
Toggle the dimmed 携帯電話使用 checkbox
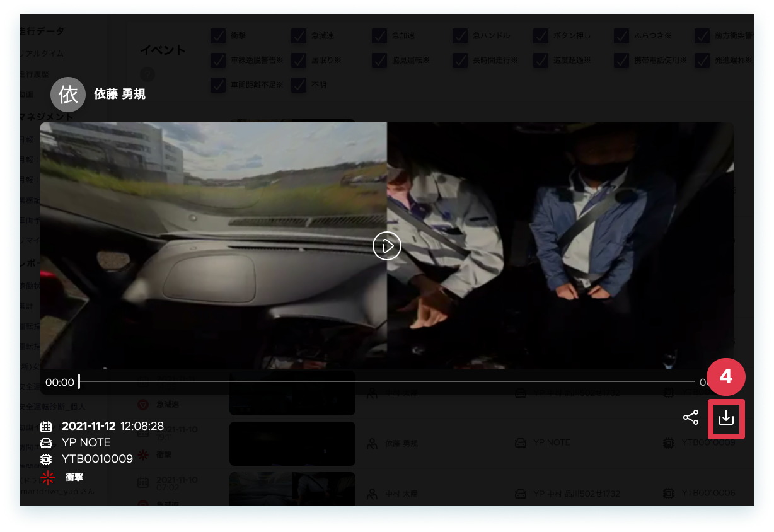[x=621, y=61]
